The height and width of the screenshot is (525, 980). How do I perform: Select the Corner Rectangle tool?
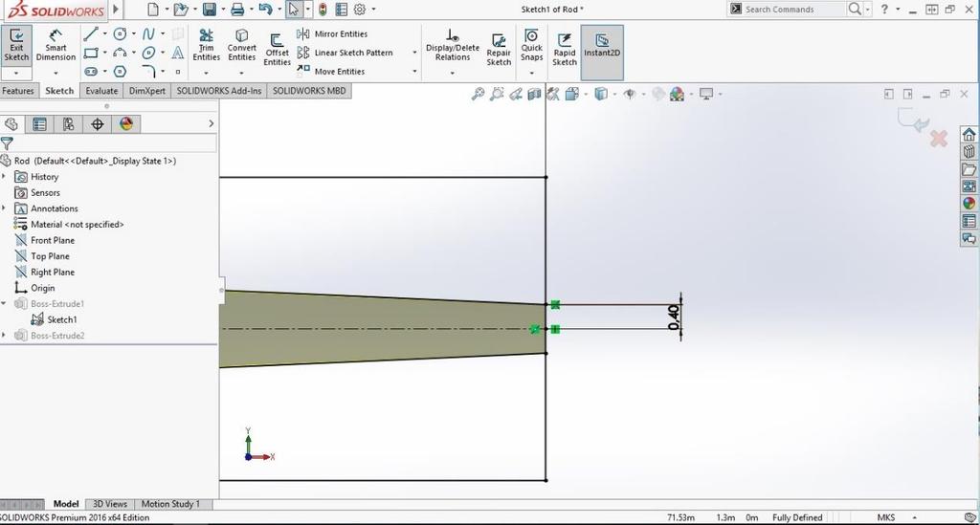click(91, 53)
